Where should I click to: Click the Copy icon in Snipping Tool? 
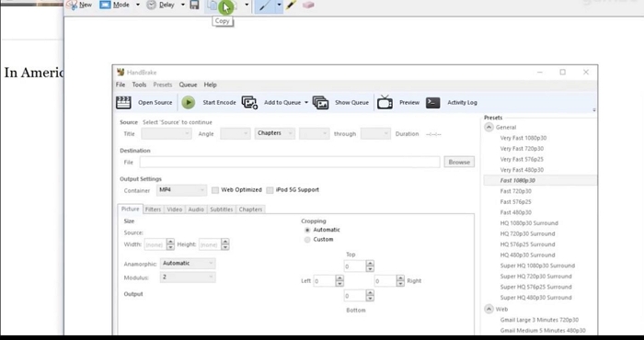[x=213, y=5]
